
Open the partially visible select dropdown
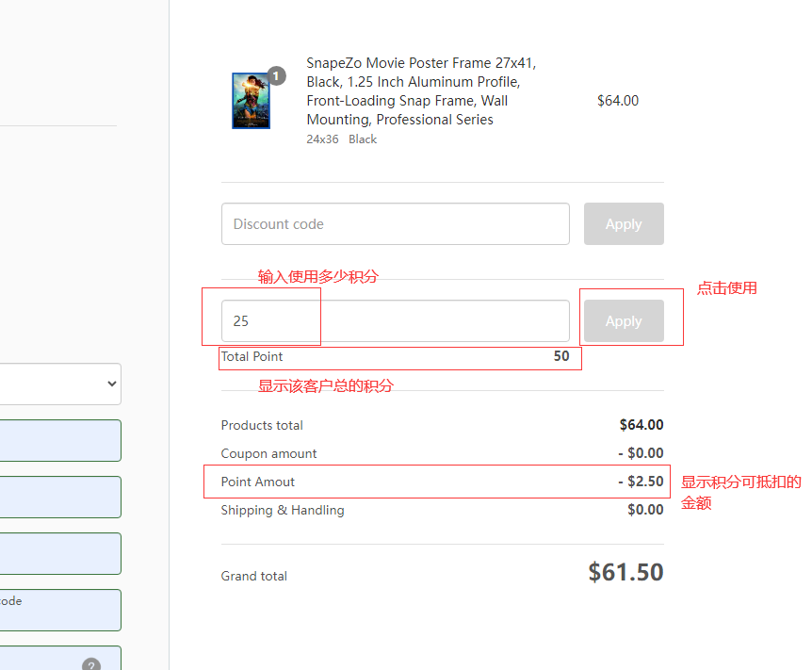60,384
